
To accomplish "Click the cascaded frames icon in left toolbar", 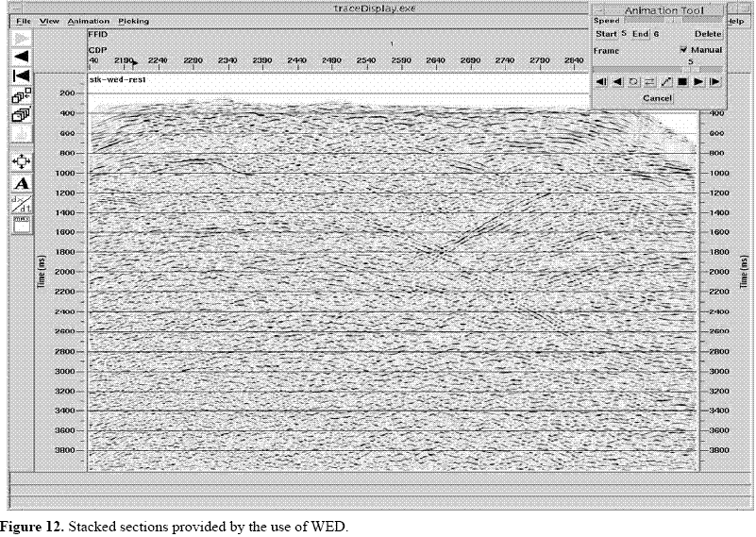I will 21,114.
